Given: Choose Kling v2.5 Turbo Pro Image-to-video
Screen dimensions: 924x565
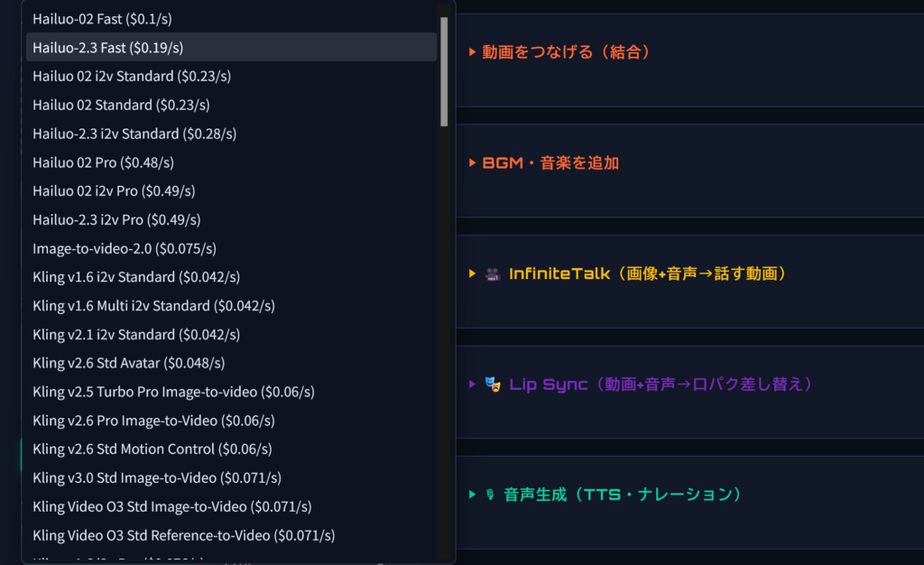Looking at the screenshot, I should (x=173, y=392).
